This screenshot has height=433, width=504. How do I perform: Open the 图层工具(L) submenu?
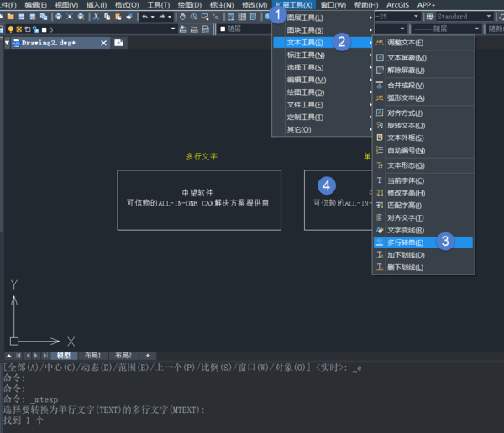tap(323, 18)
